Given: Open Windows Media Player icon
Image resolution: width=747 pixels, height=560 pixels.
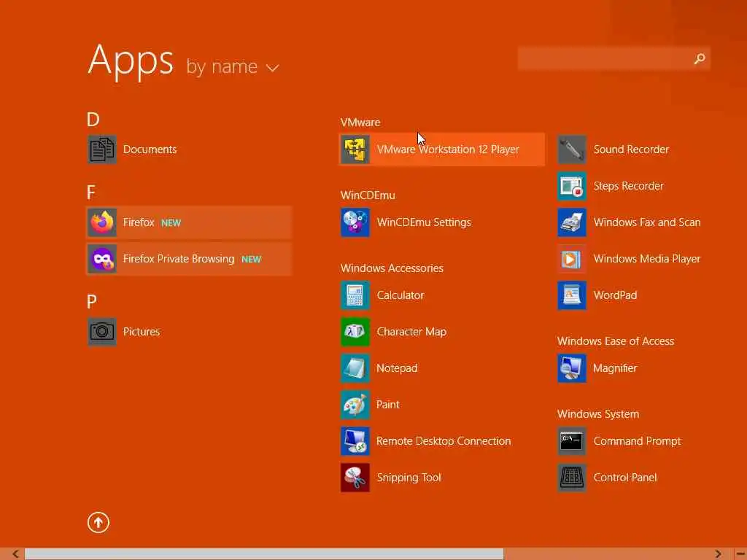Looking at the screenshot, I should coord(572,259).
